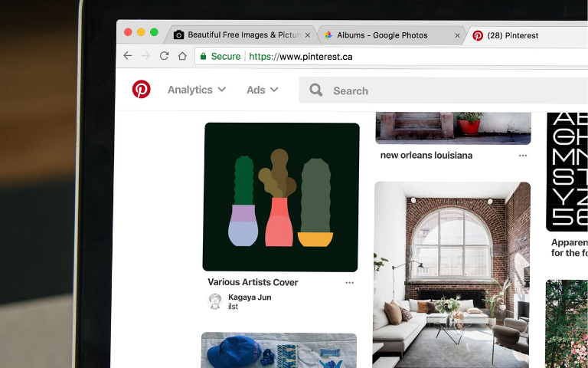Viewport: 588px width, 368px height.
Task: Reload the page with the refresh icon
Action: [164, 56]
